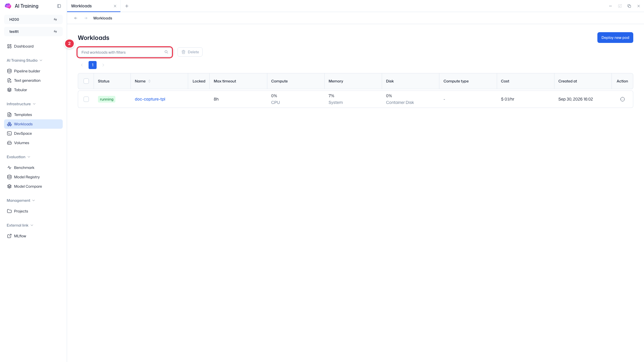Open Dashboard from the sidebar

pyautogui.click(x=33, y=46)
